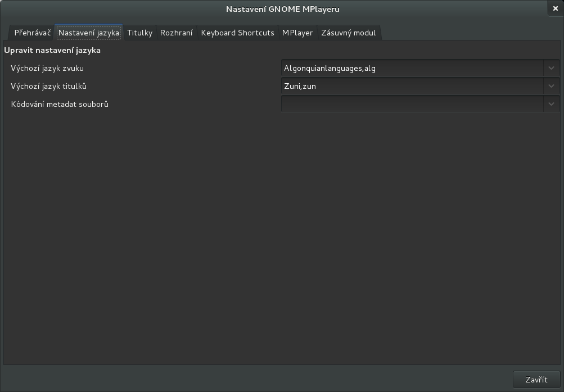
Task: Show the Zásuvný modul tab
Action: tap(348, 33)
